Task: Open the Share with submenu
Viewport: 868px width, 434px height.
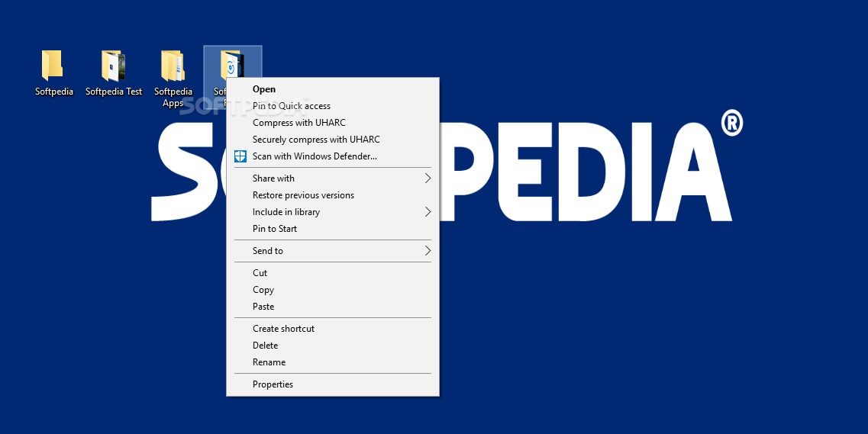Action: pyautogui.click(x=333, y=178)
